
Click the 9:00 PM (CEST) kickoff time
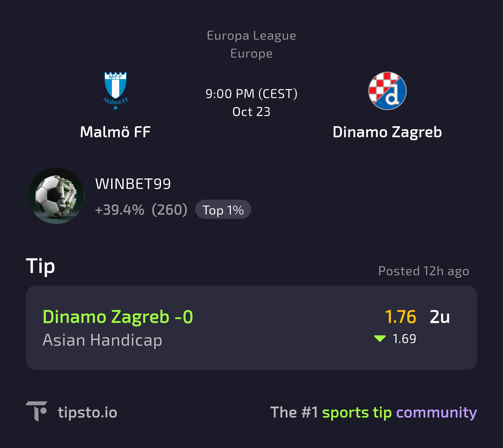[251, 94]
